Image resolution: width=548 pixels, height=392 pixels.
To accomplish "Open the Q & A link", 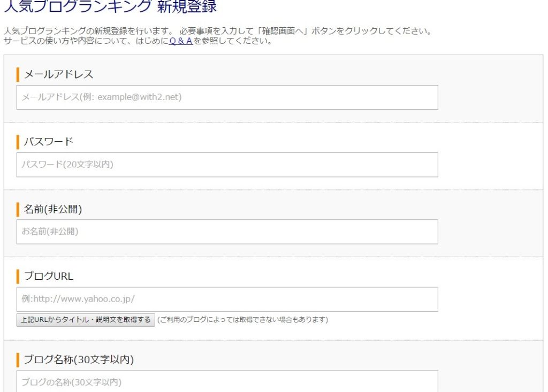I will 181,41.
